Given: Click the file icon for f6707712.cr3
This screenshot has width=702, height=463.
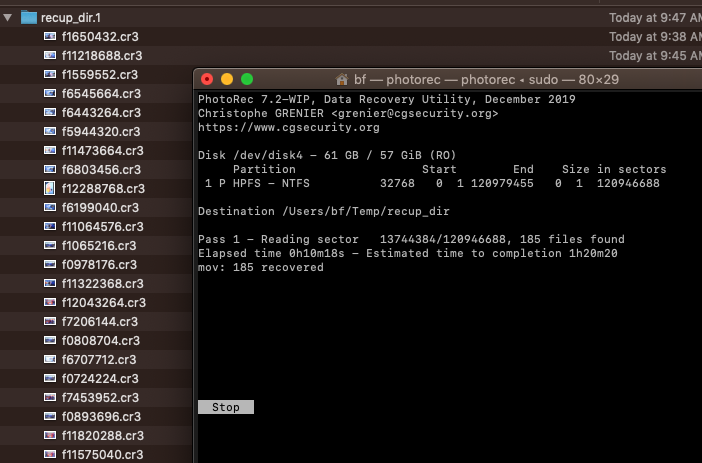Looking at the screenshot, I should (50, 360).
